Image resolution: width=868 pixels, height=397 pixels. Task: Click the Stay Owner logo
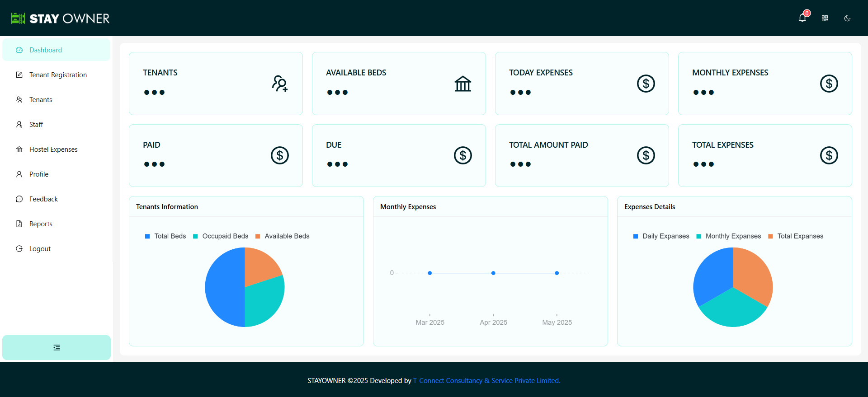tap(61, 18)
